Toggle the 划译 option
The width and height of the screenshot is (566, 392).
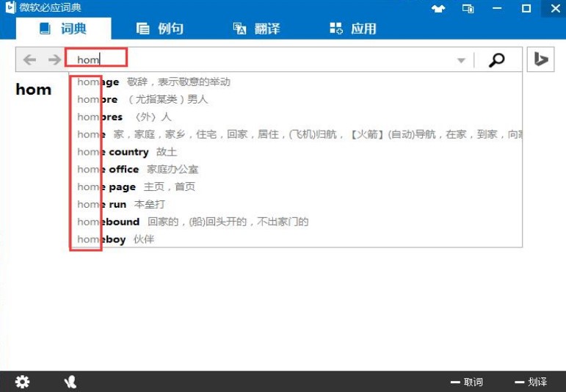point(531,382)
